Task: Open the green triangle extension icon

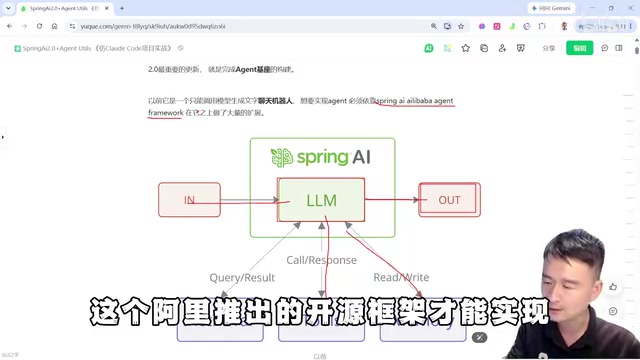Action: 512,26
